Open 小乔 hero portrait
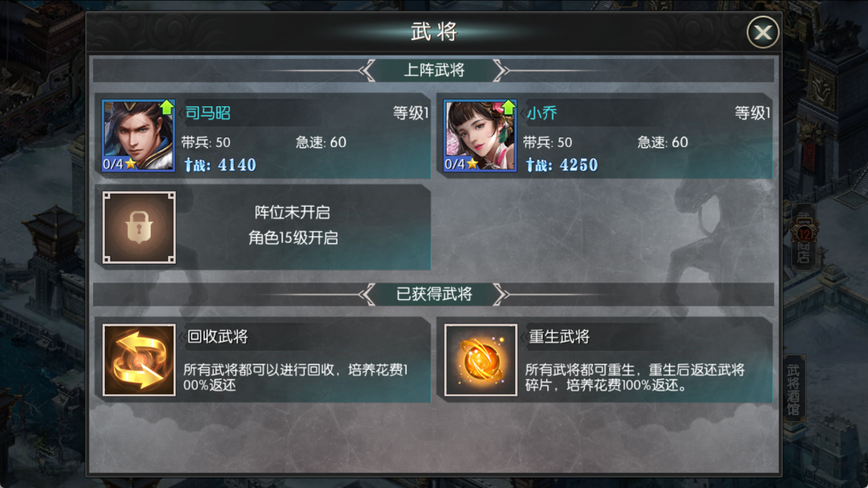This screenshot has height=488, width=868. coord(481,135)
